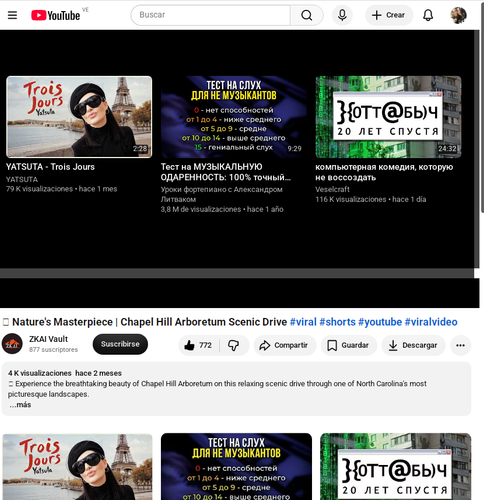Go to YouTube home via logo
This screenshot has height=500, width=484.
[x=56, y=15]
